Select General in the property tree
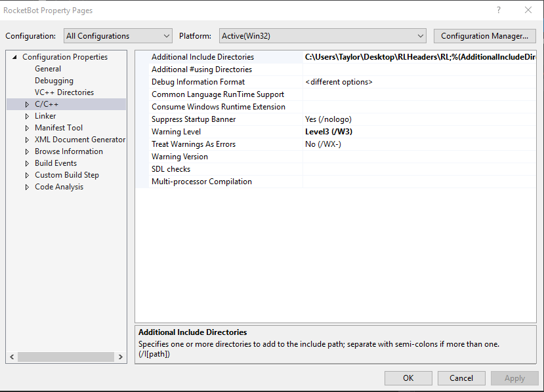This screenshot has width=544, height=392. point(48,69)
